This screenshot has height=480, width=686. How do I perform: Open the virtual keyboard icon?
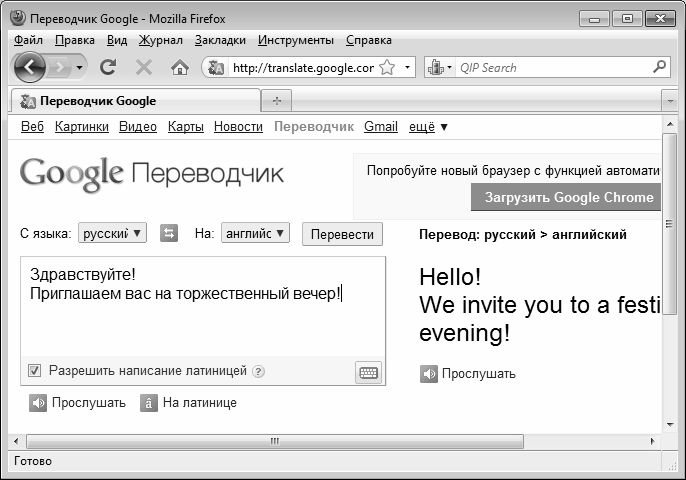coord(368,373)
